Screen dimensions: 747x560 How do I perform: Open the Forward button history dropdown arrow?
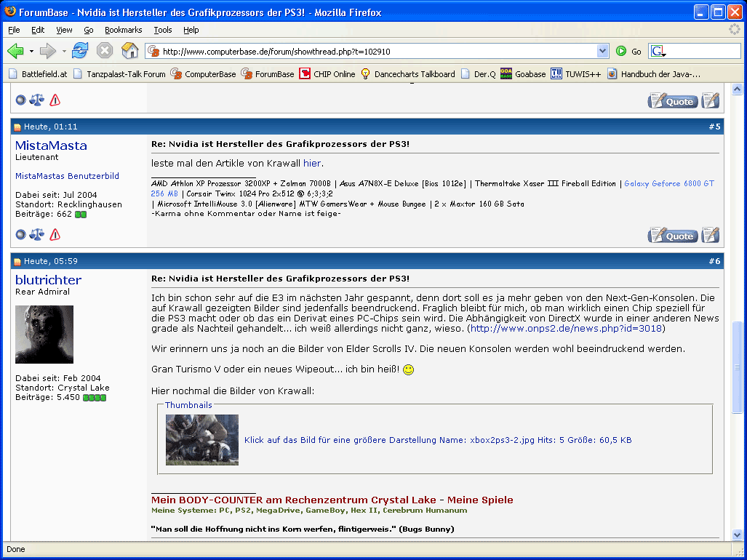click(x=64, y=51)
